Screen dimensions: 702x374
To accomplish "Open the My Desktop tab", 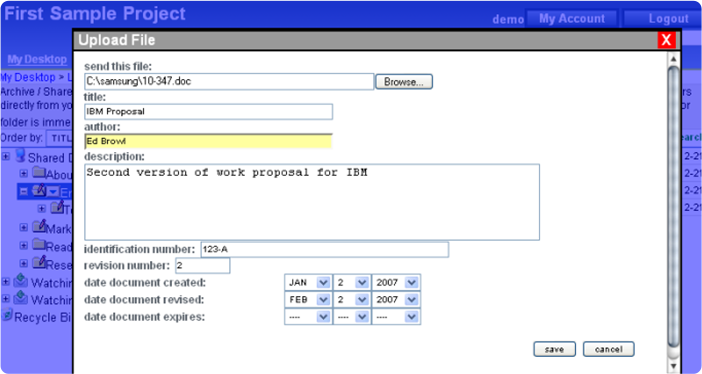I will [37, 59].
